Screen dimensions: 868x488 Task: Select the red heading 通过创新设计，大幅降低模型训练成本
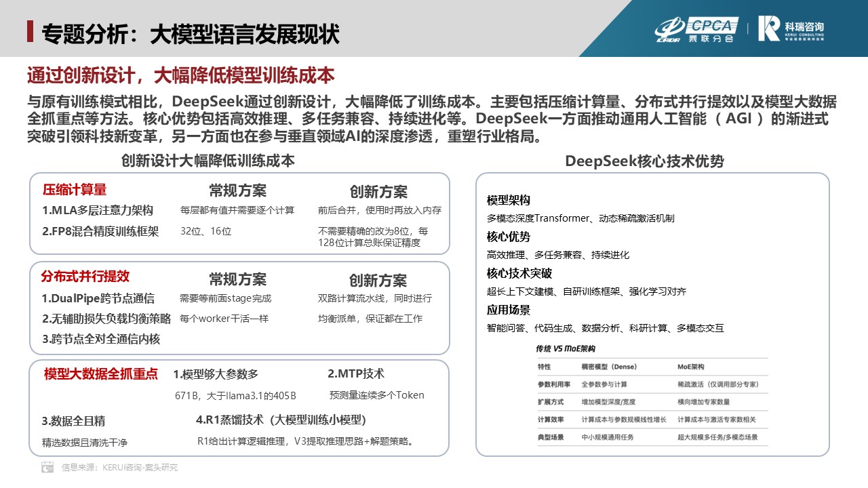181,75
